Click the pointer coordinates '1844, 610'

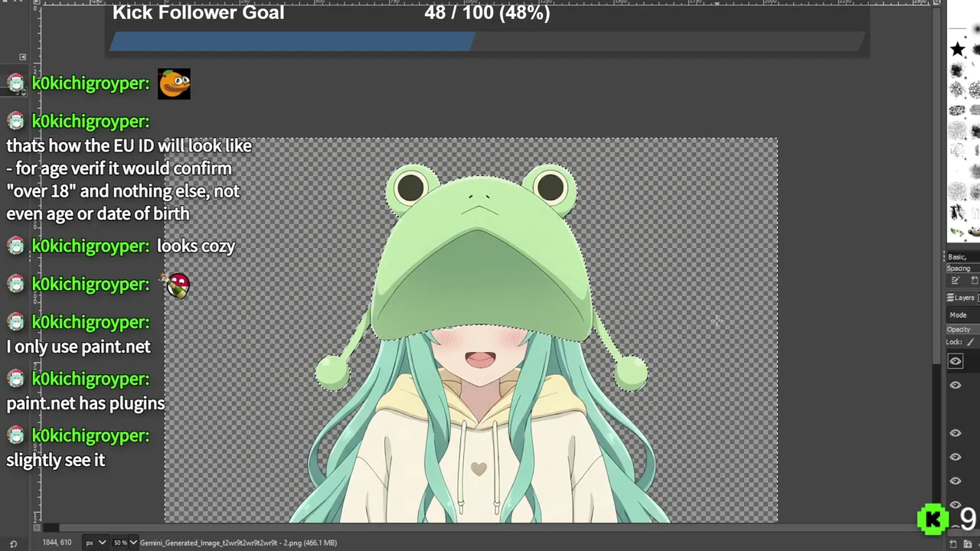[x=57, y=543]
